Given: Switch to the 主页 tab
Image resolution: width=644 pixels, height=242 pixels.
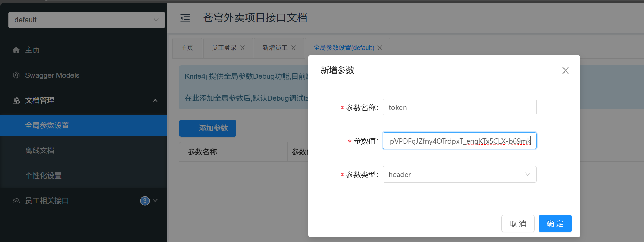Looking at the screenshot, I should tap(187, 48).
